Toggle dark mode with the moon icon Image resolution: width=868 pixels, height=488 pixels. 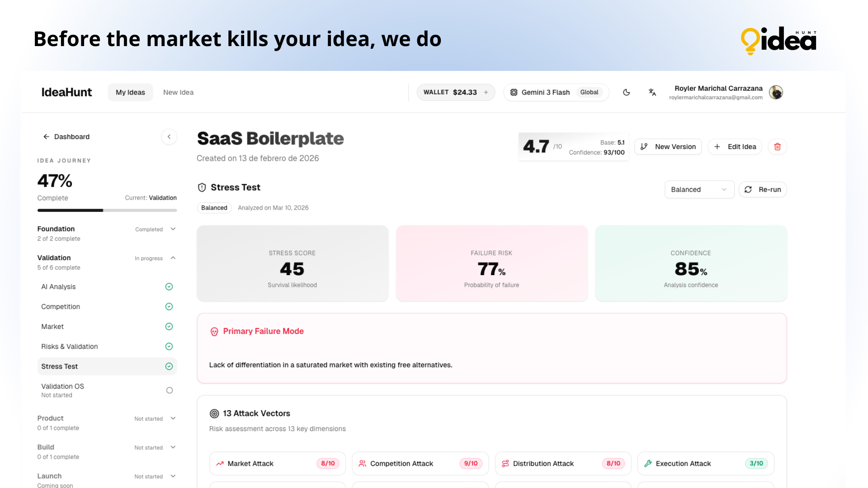pos(627,92)
